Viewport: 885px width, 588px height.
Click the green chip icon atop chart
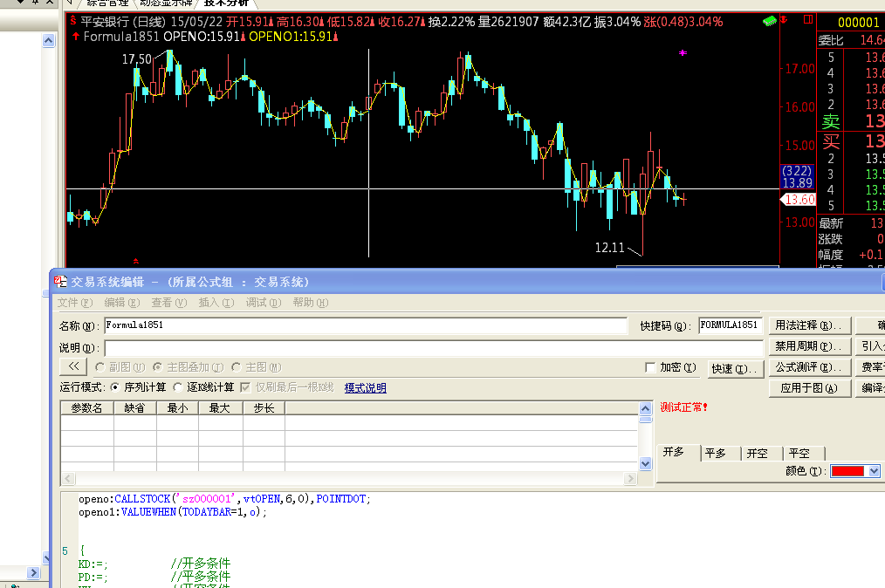[x=769, y=22]
